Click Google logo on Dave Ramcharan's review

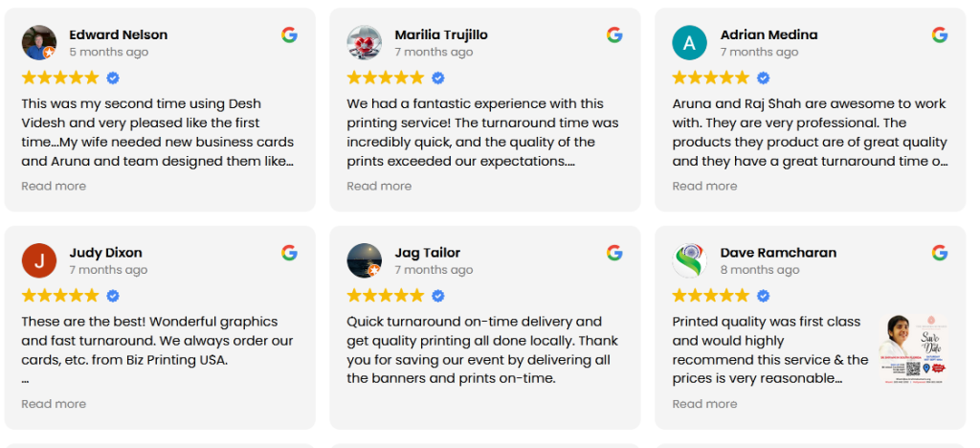coord(940,253)
